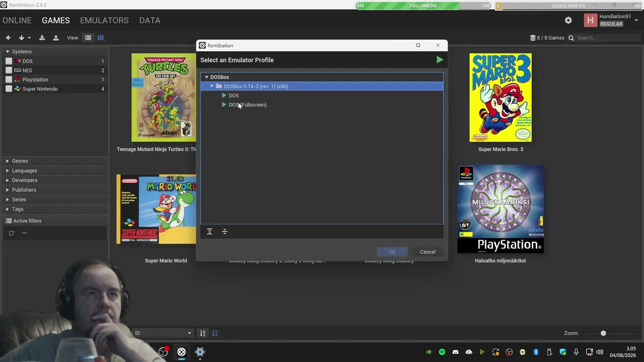Click the remove filters minus icon
Image resolution: width=644 pixels, height=362 pixels.
pos(24,233)
